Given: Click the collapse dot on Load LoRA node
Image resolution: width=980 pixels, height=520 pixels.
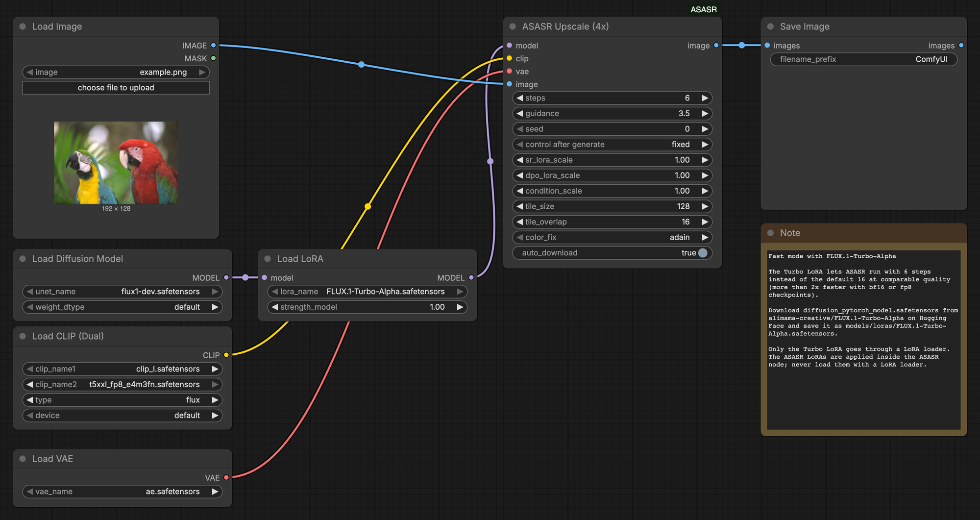Looking at the screenshot, I should pos(268,259).
